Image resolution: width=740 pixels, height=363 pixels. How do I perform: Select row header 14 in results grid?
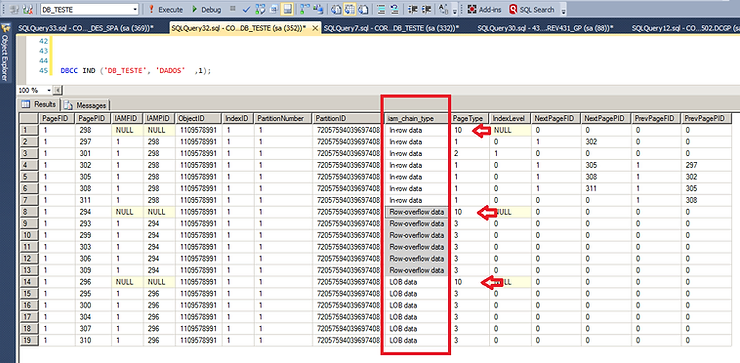tap(29, 282)
